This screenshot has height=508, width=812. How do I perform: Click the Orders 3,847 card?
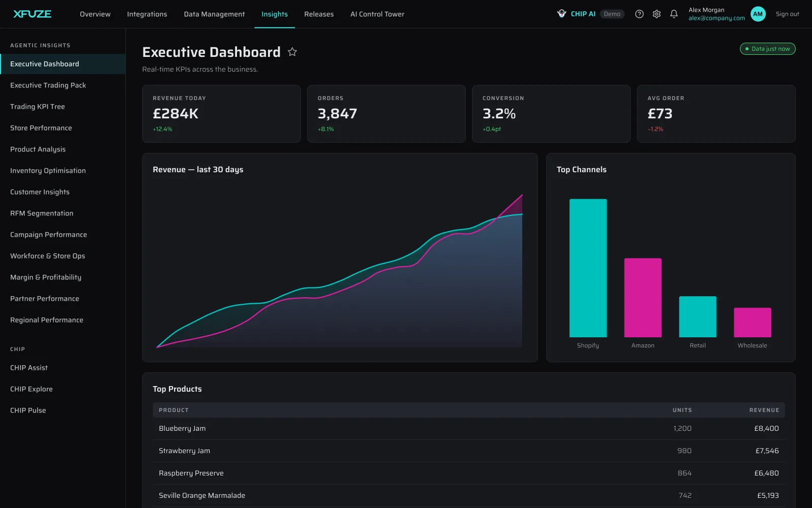386,114
